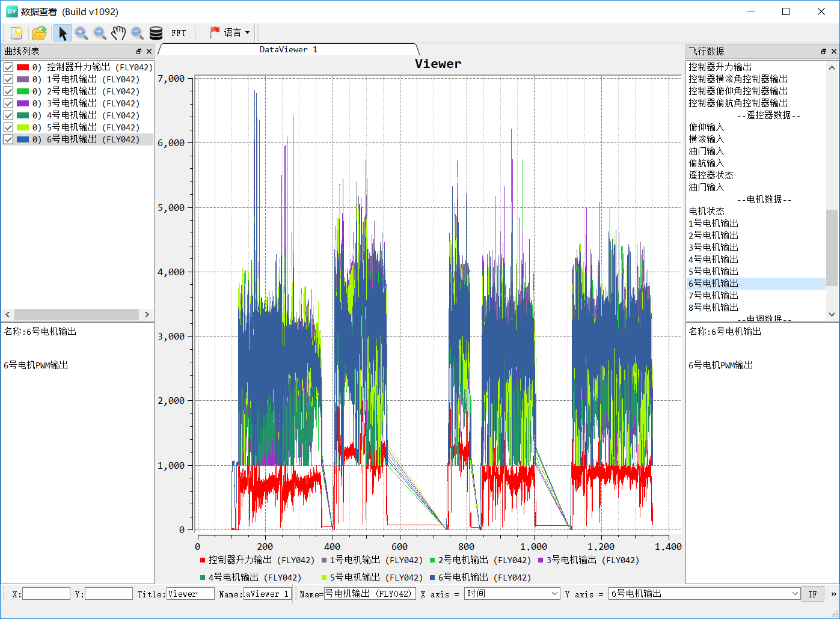Float the 曲线列表 panel
840x619 pixels.
(139, 52)
